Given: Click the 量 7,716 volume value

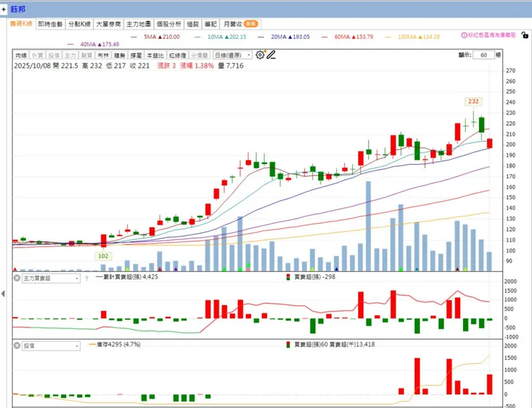Looking at the screenshot, I should point(231,66).
